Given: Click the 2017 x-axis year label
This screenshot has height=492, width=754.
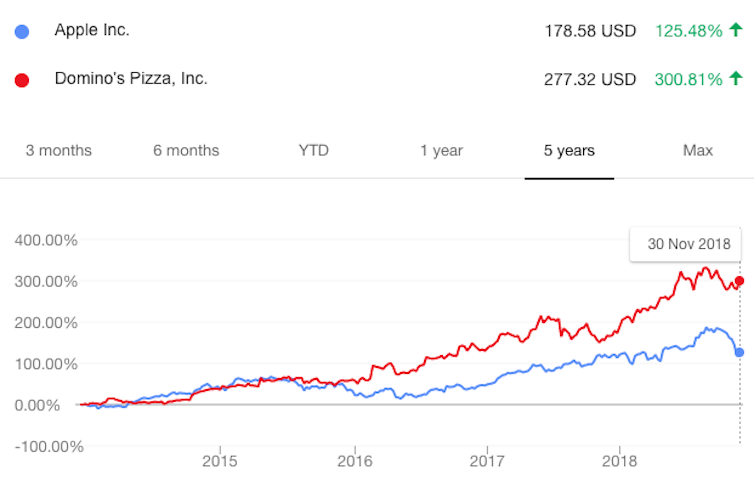Looking at the screenshot, I should click(486, 463).
